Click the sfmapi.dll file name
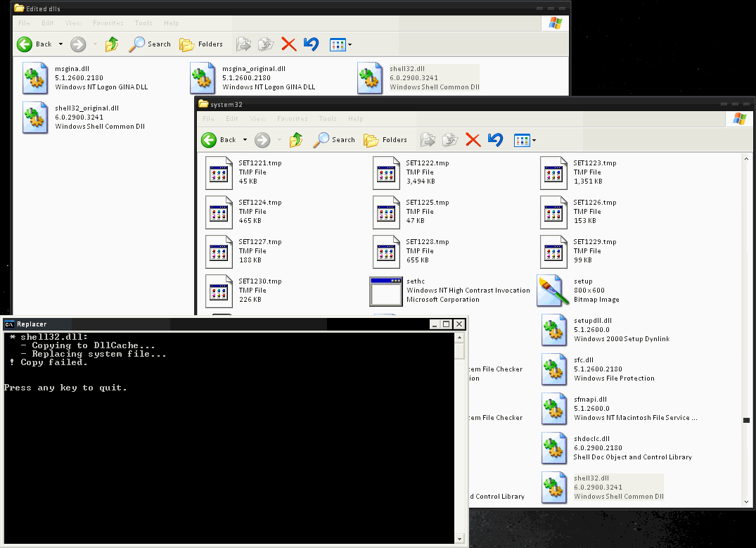The image size is (756, 548). pyautogui.click(x=590, y=400)
